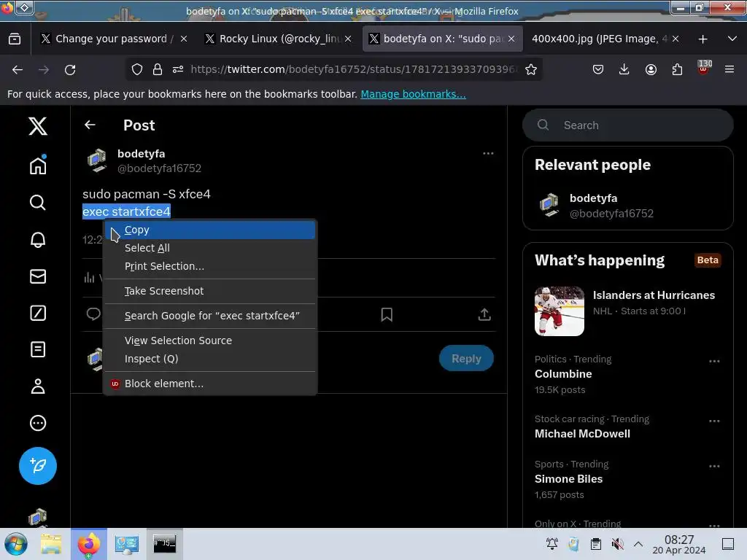The image size is (747, 560).
Task: Choose Block element in context menu
Action: point(209,384)
